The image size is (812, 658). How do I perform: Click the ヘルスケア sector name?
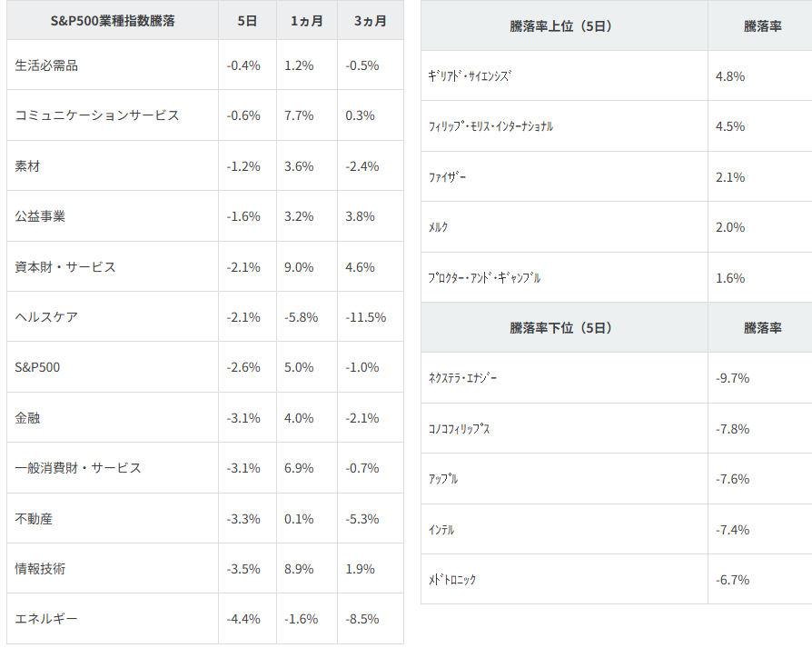(x=46, y=317)
